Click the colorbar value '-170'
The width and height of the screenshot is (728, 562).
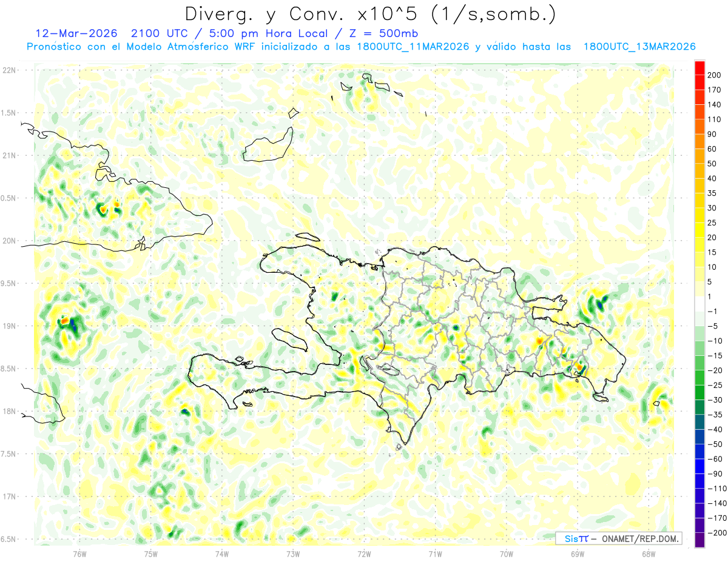(716, 518)
